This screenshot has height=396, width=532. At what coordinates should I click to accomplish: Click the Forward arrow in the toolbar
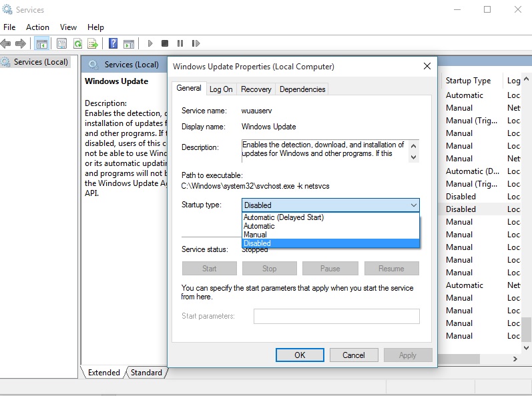click(x=21, y=44)
